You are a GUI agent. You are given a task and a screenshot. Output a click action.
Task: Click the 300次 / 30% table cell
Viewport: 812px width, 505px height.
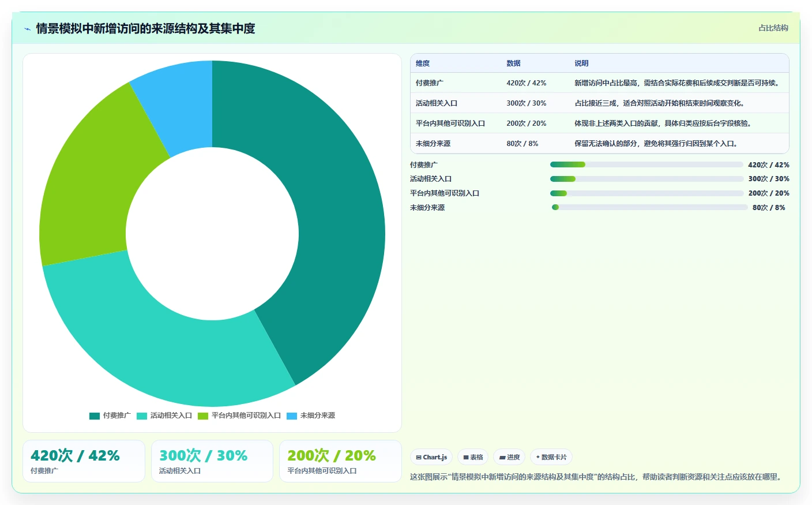click(x=527, y=103)
